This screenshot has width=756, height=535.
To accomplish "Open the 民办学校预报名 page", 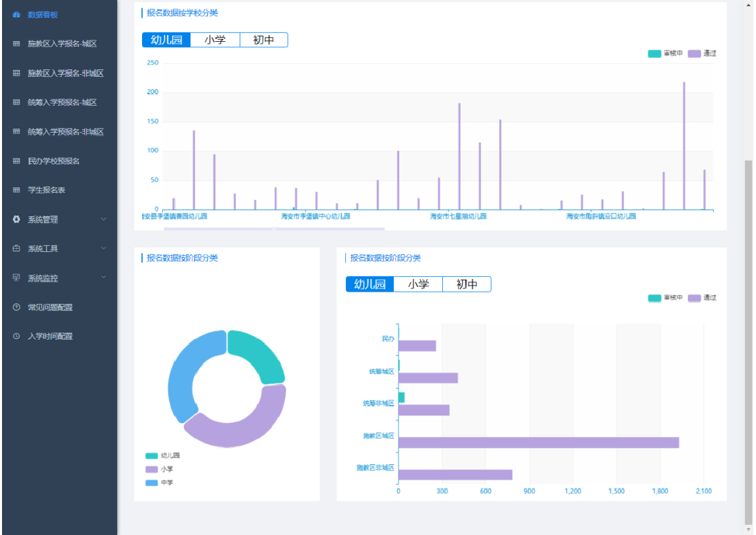I will point(54,161).
